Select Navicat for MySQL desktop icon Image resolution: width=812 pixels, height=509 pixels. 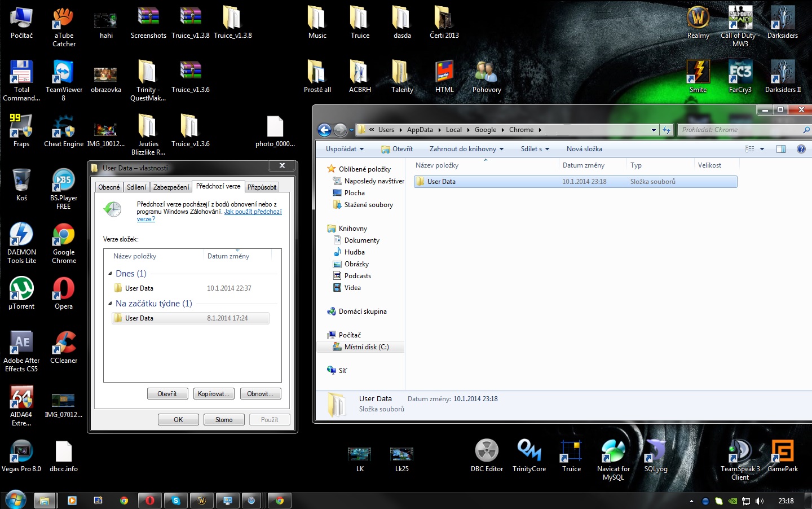coord(614,460)
